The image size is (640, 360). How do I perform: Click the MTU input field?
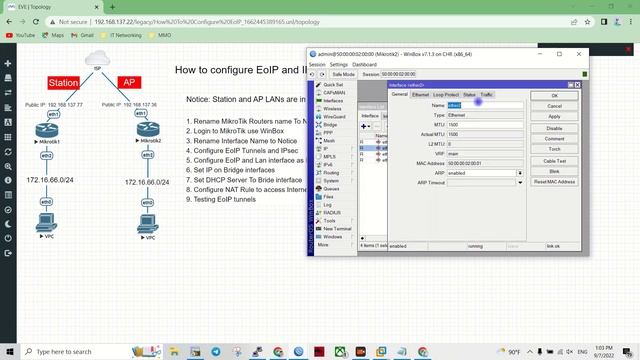(485, 124)
